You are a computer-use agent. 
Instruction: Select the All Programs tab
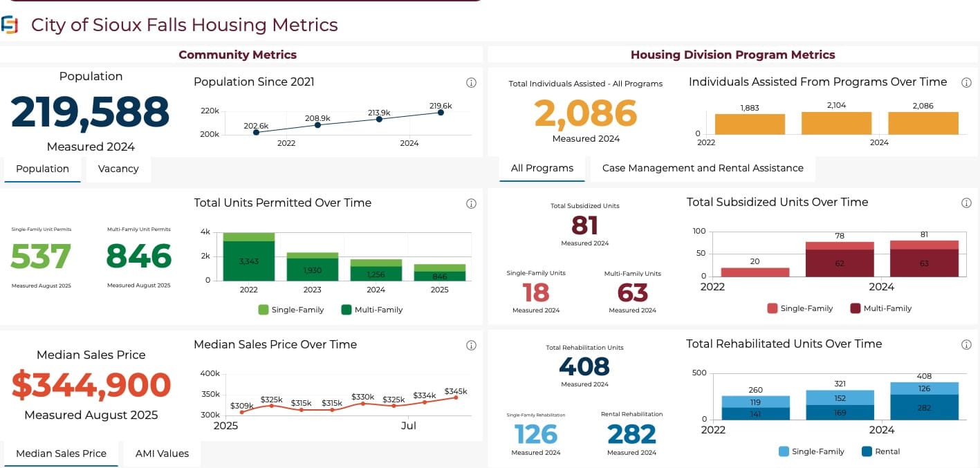(x=542, y=168)
